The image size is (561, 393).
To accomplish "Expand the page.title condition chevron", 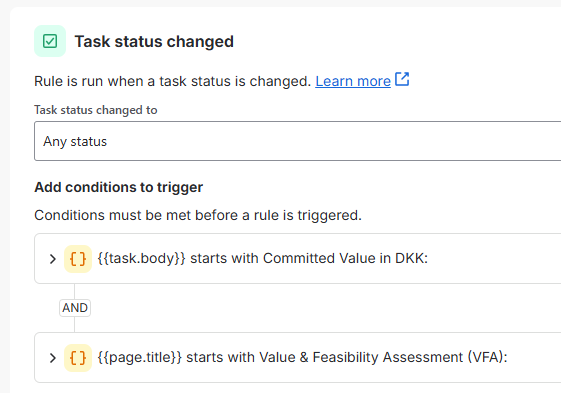I will coord(53,358).
